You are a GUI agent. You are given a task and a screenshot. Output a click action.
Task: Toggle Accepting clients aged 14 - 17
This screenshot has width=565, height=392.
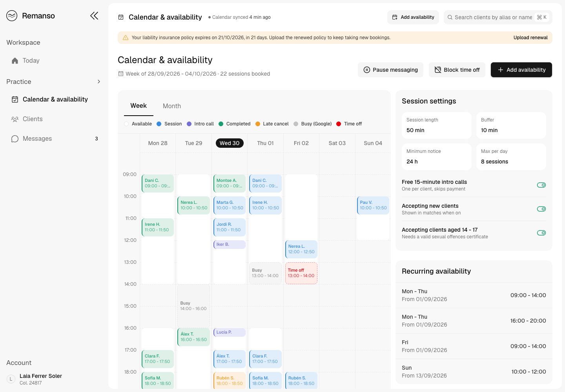541,233
